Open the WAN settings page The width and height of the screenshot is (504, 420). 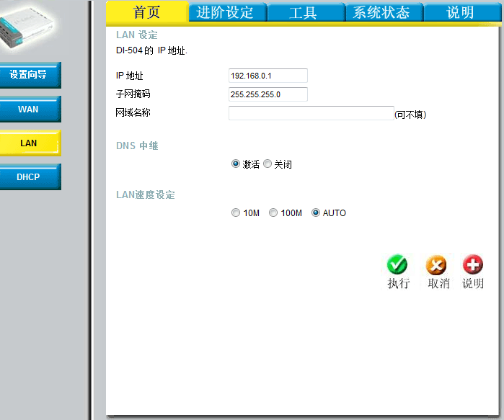tap(30, 110)
